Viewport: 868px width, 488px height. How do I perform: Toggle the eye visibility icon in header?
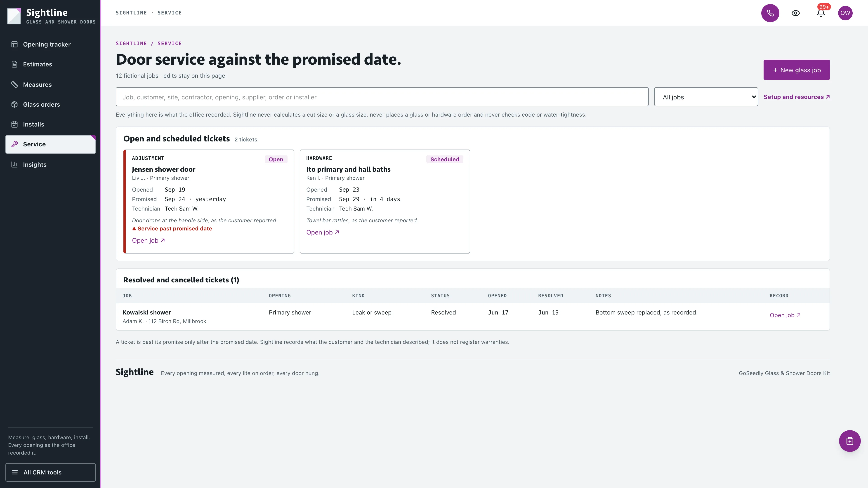pyautogui.click(x=796, y=13)
